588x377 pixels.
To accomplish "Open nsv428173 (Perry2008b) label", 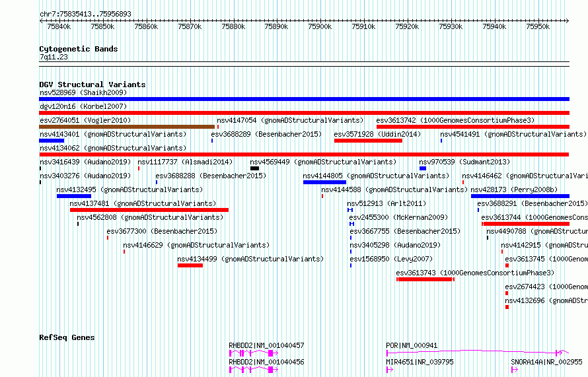I will [x=514, y=189].
